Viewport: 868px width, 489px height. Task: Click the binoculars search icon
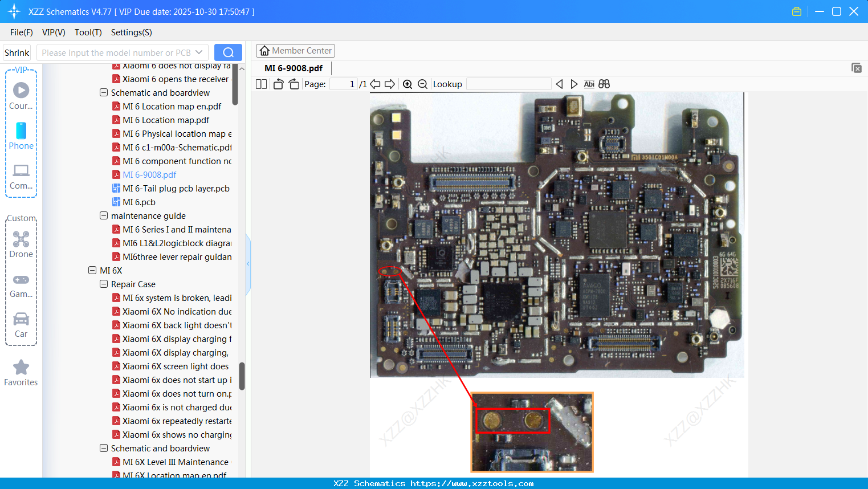[604, 84]
